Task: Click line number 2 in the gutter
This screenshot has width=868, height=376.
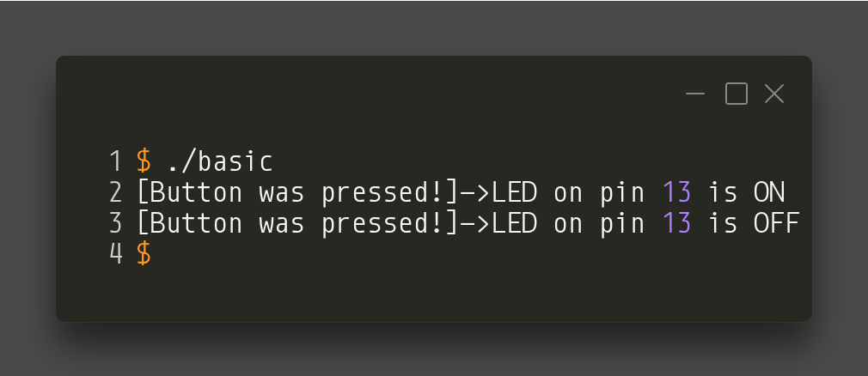Action: (116, 192)
